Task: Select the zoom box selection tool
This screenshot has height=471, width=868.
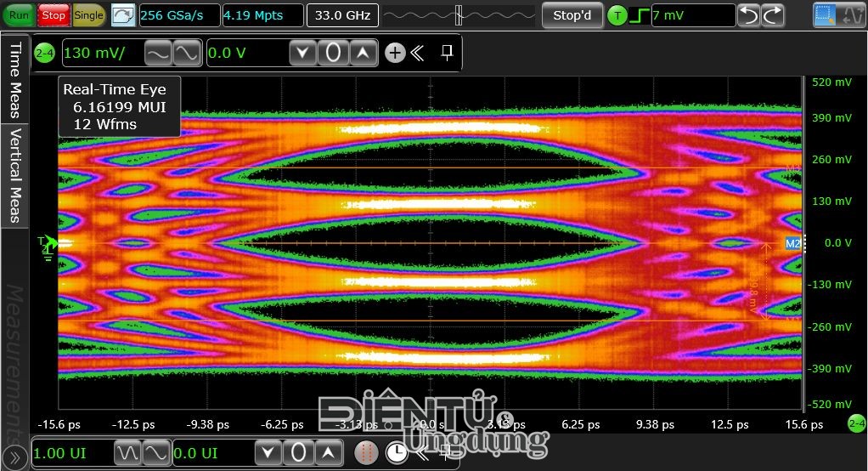Action: pyautogui.click(x=825, y=15)
